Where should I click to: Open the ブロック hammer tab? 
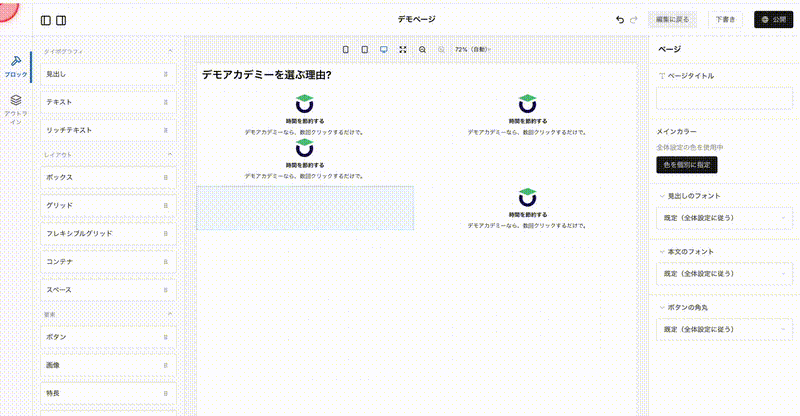coord(16,66)
